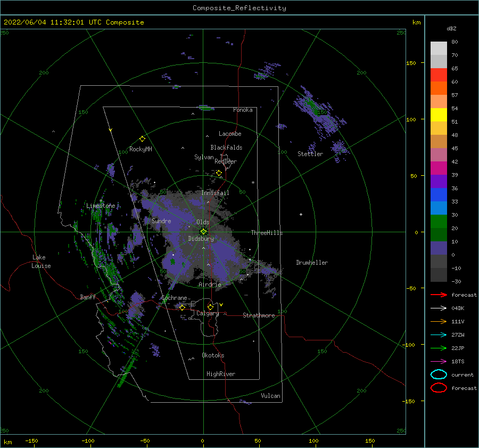Click yellow diamond marker near RockyMH
Image resolution: width=479 pixels, height=448 pixels.
point(142,139)
